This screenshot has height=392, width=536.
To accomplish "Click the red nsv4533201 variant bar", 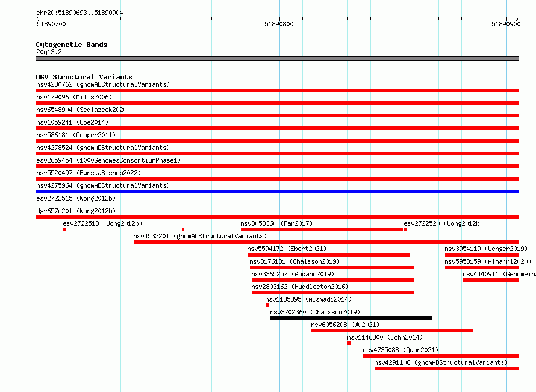I will tap(326, 242).
